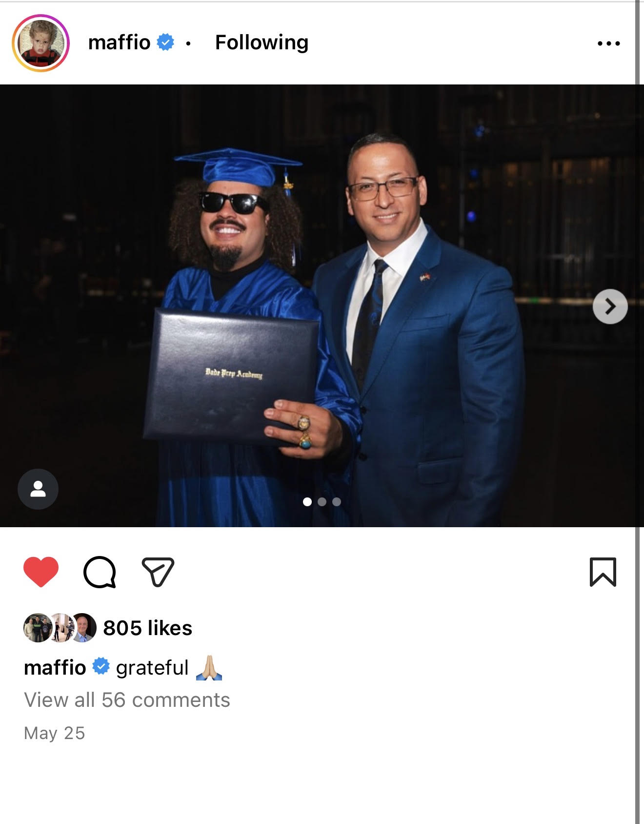Image resolution: width=644 pixels, height=824 pixels.
Task: Unlike the post via red heart icon
Action: point(41,572)
